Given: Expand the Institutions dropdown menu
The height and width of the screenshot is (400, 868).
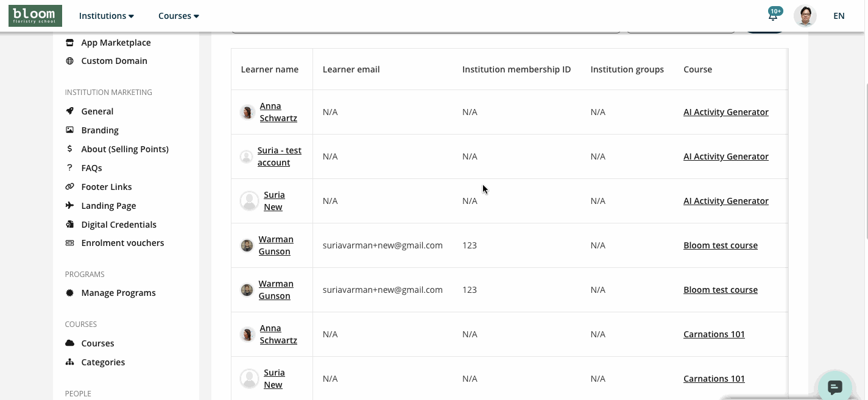Looking at the screenshot, I should pyautogui.click(x=106, y=16).
